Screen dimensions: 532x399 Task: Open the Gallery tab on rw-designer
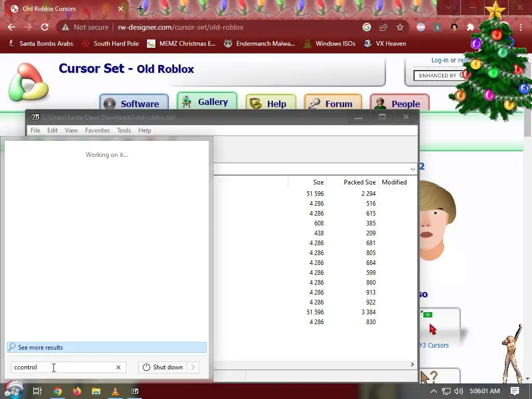tap(207, 101)
